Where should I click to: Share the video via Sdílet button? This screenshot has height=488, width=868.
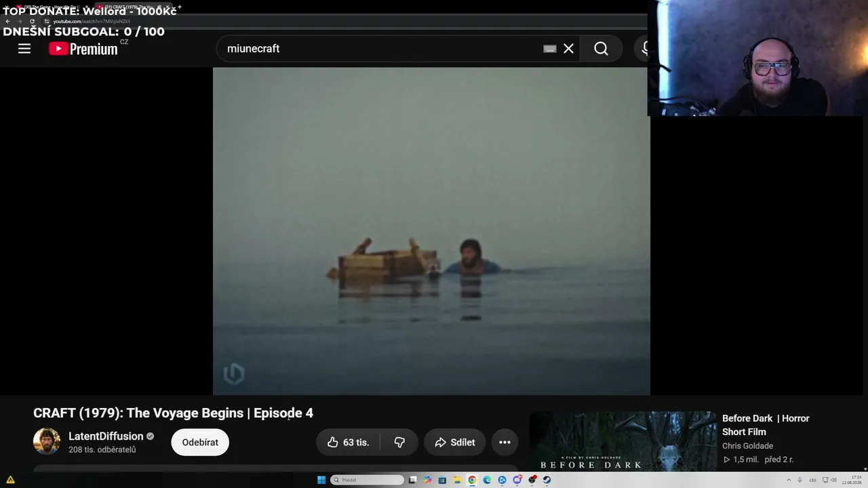pyautogui.click(x=454, y=443)
